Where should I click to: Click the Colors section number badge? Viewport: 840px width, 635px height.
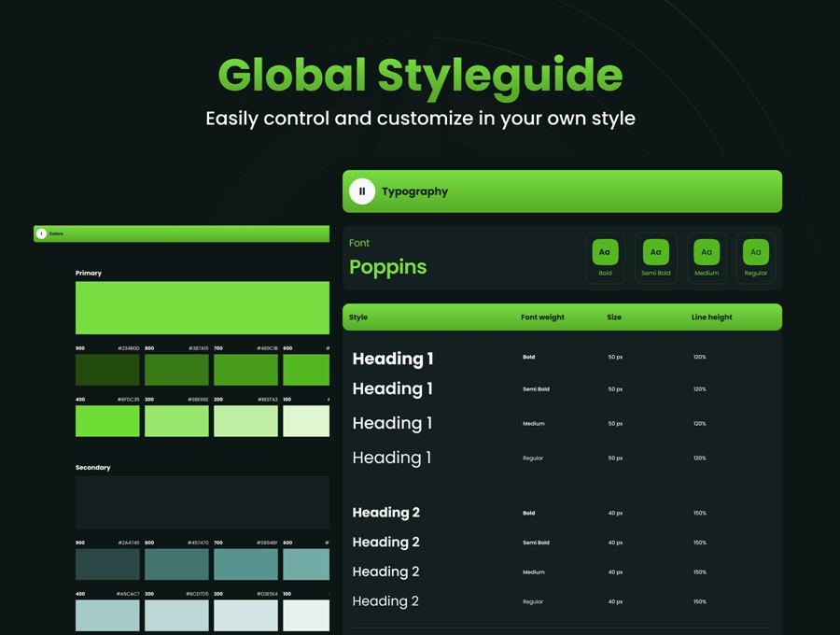coord(41,233)
